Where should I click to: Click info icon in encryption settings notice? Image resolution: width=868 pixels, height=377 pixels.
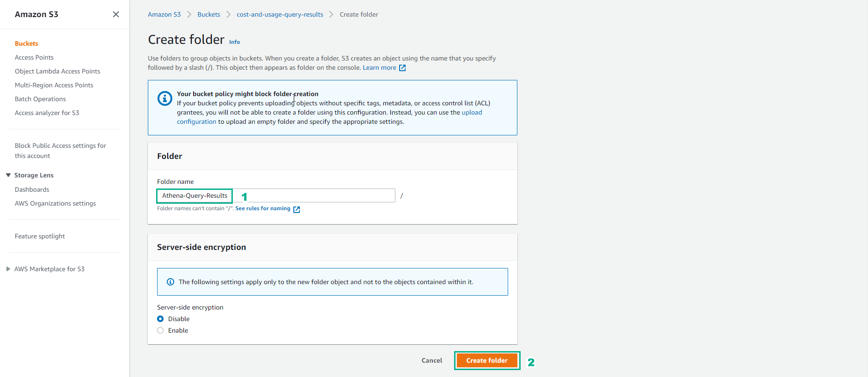coord(170,282)
